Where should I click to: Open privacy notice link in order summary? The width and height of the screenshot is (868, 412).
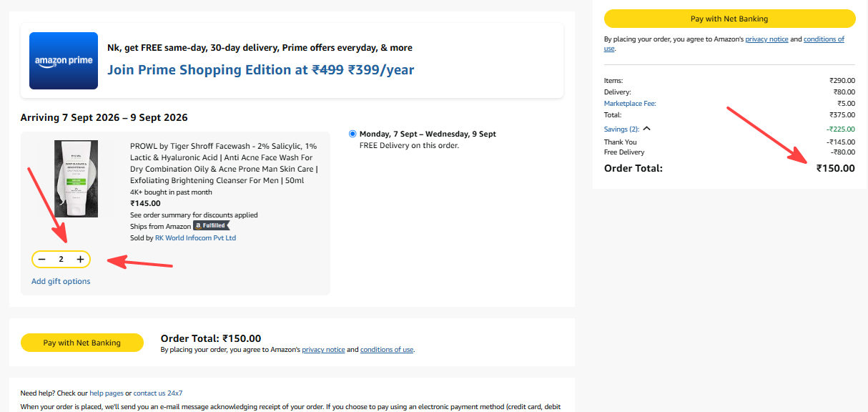point(766,39)
